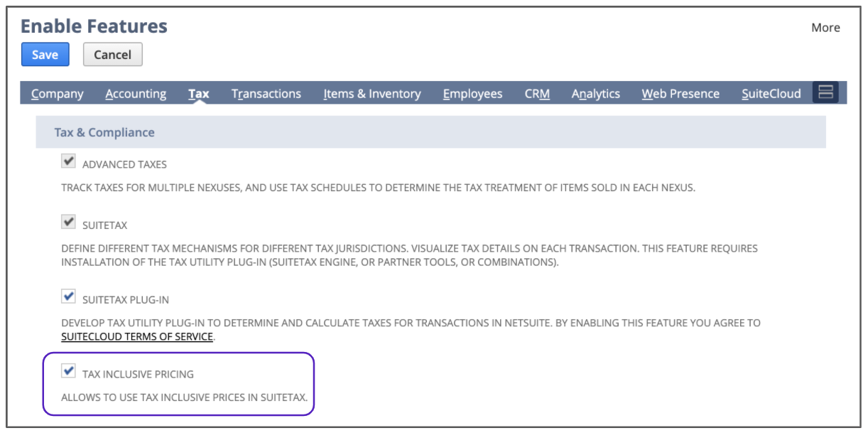
Task: Switch to the Employees tab
Action: [472, 94]
